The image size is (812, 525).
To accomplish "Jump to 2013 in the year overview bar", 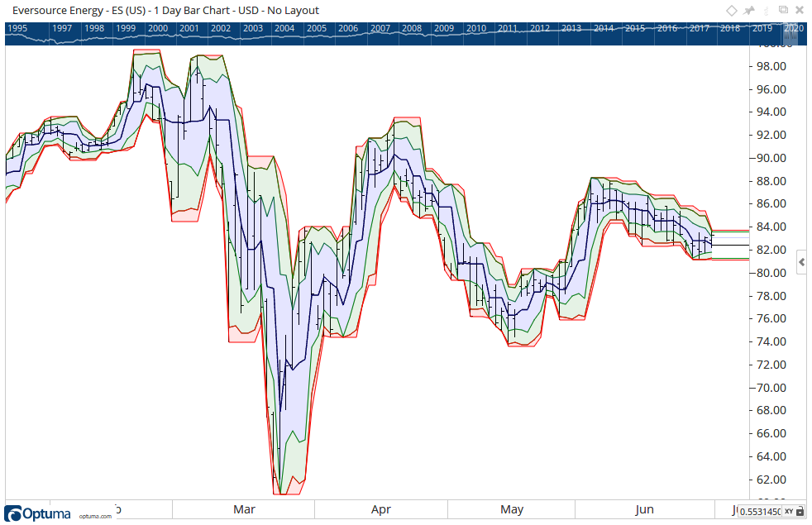I will (571, 28).
